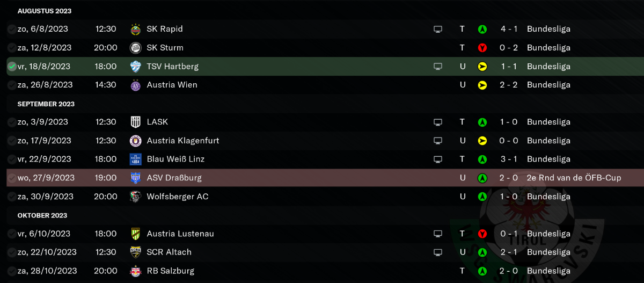The width and height of the screenshot is (644, 283).
Task: Select the green win indicator for SCR Altach
Action: click(482, 252)
